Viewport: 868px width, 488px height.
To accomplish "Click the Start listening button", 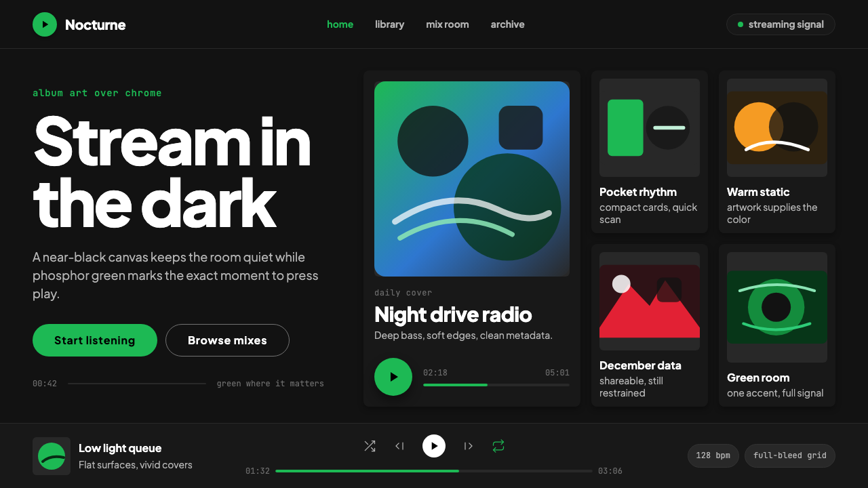I will (95, 340).
